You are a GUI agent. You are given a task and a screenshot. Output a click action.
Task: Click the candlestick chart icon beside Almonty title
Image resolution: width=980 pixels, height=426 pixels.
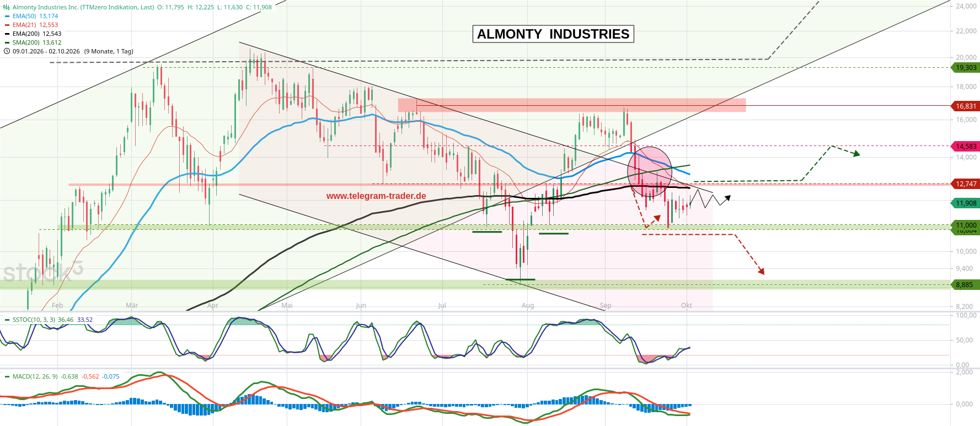click(7, 7)
